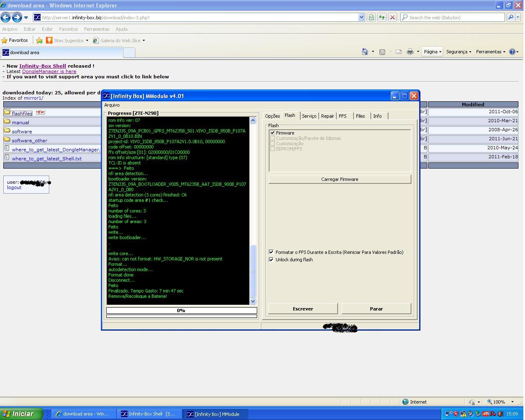Click the browser Forward arrow button
This screenshot has height=420, width=525.
pos(17,17)
